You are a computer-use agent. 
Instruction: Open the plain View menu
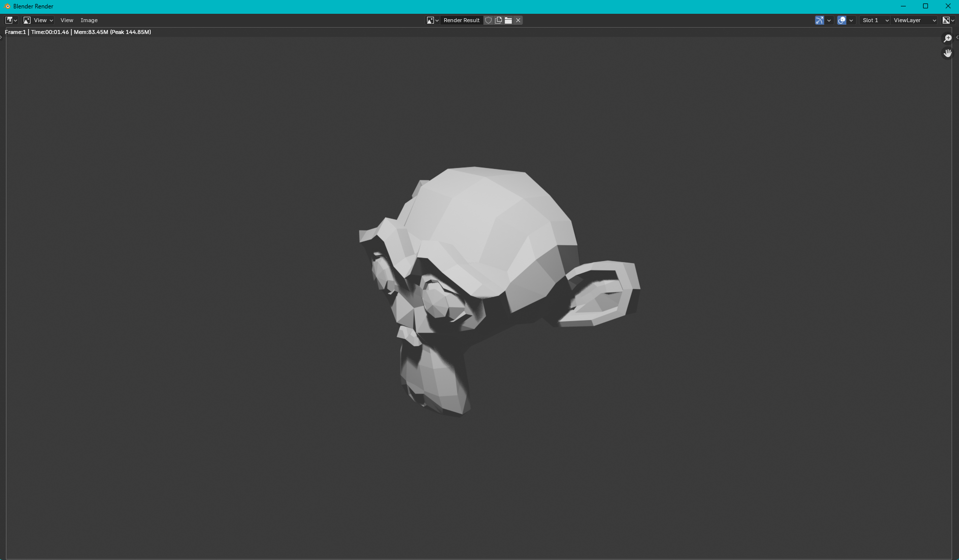point(66,20)
